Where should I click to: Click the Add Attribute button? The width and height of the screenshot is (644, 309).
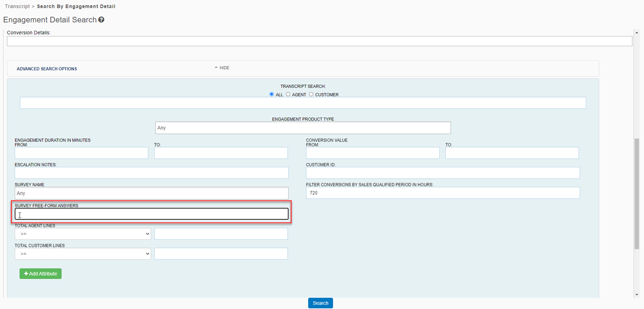point(41,274)
